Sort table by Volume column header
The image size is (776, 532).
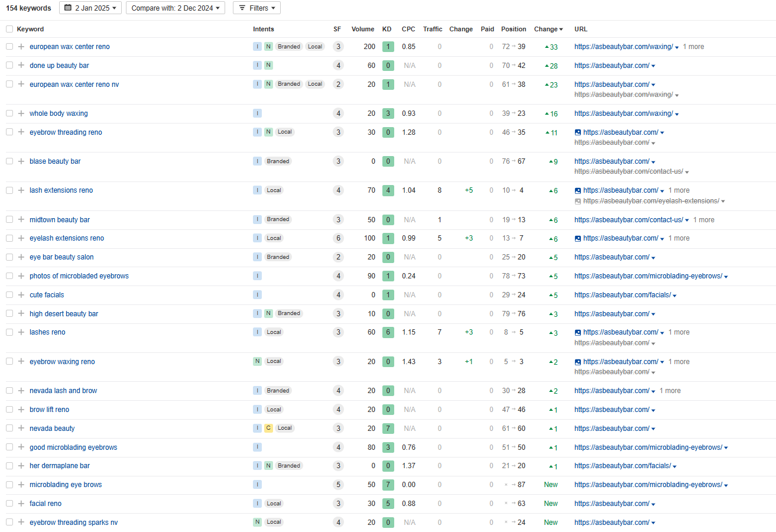coord(362,29)
